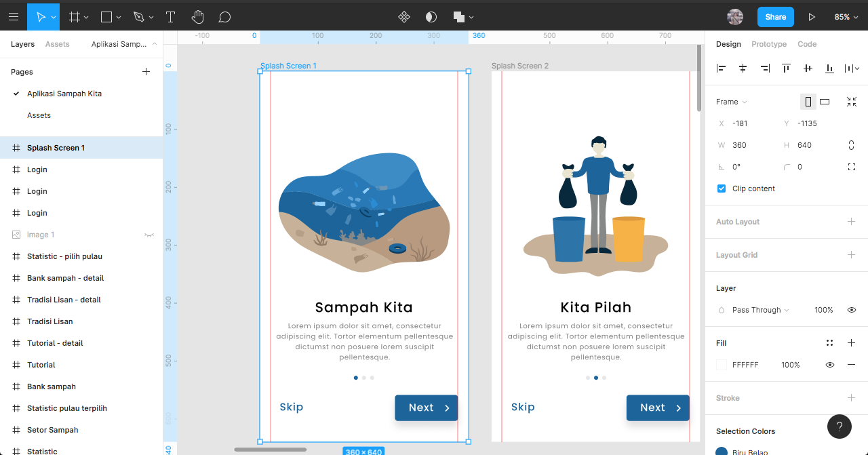
Task: Click the Share button
Action: tap(775, 17)
